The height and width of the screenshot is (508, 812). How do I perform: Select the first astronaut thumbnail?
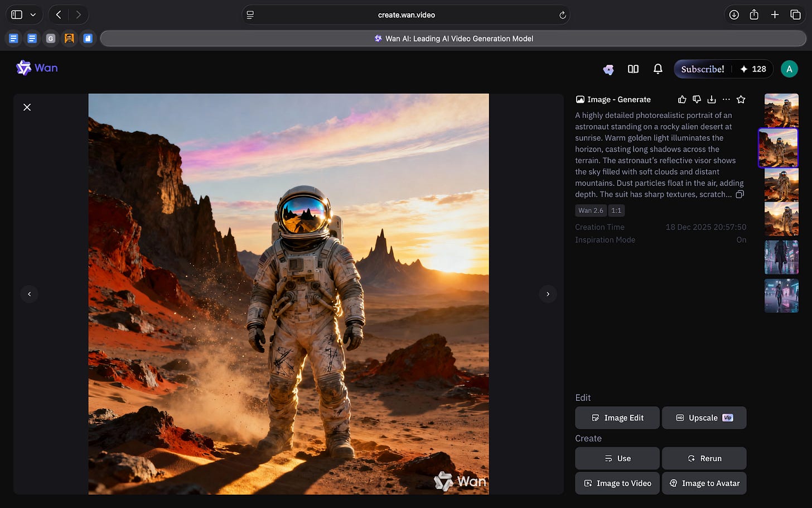tap(781, 110)
